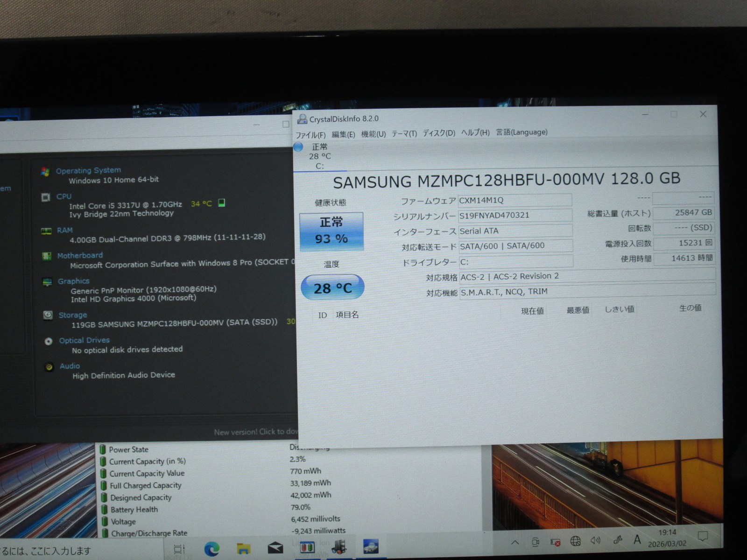Screen dimensions: 747x560
Task: Click the Operating System heading in Speccy
Action: 88,170
